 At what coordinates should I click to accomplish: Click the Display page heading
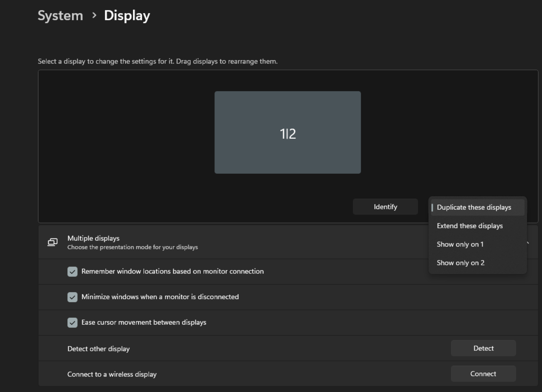click(x=127, y=16)
